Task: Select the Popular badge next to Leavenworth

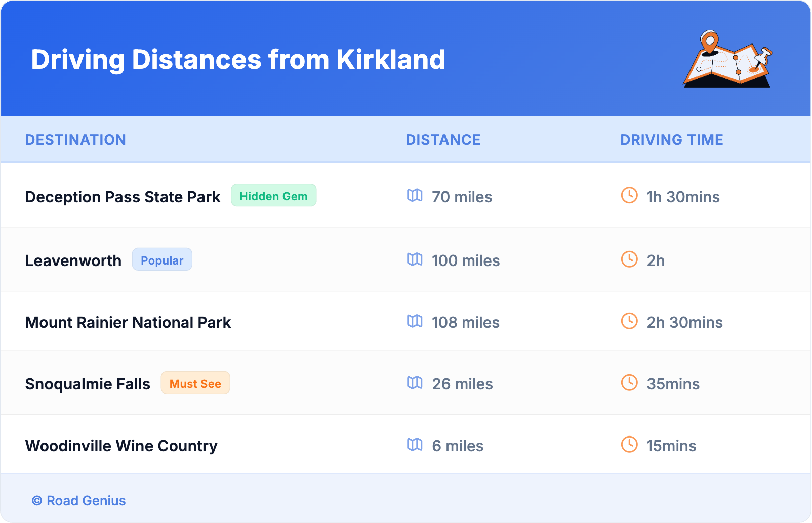Action: (x=162, y=260)
